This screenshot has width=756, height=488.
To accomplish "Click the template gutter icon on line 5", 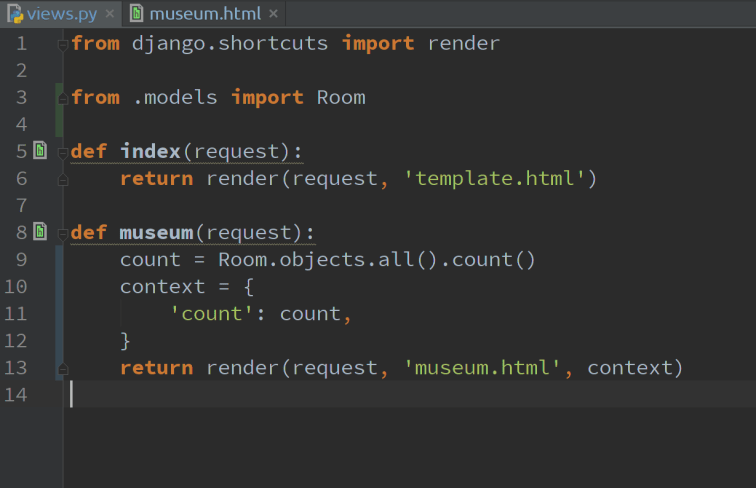I will pyautogui.click(x=40, y=151).
